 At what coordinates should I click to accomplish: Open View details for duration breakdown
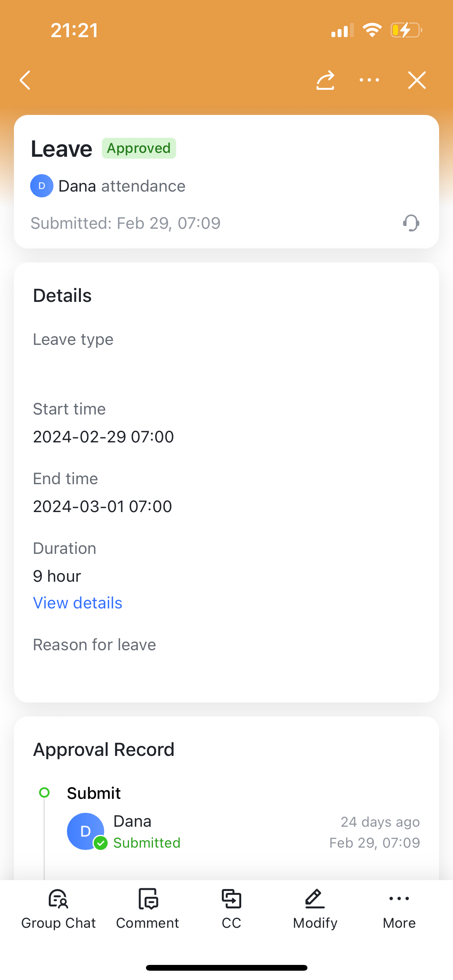(x=77, y=603)
